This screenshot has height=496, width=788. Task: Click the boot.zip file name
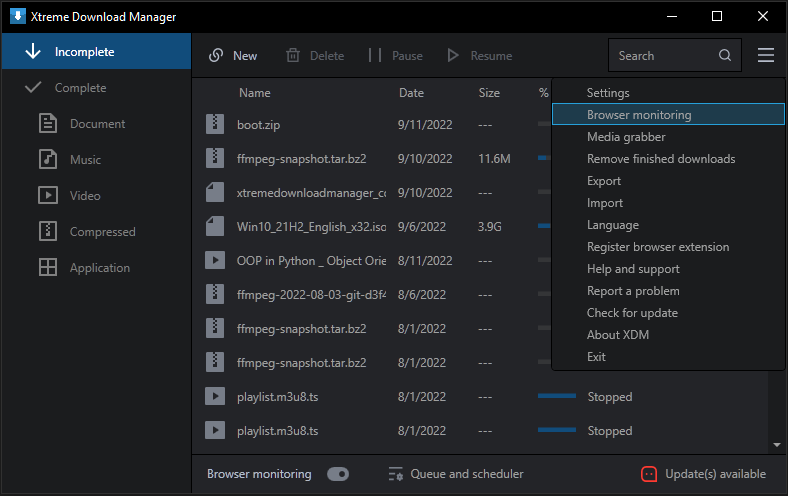click(258, 125)
